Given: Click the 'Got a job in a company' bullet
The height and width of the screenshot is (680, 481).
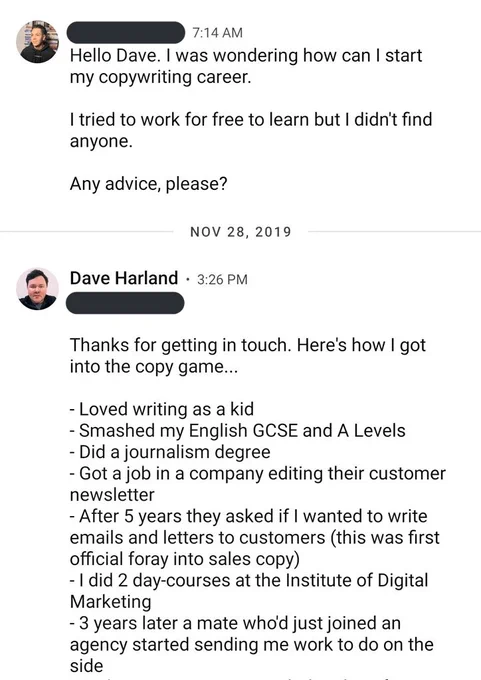Looking at the screenshot, I should tap(258, 484).
